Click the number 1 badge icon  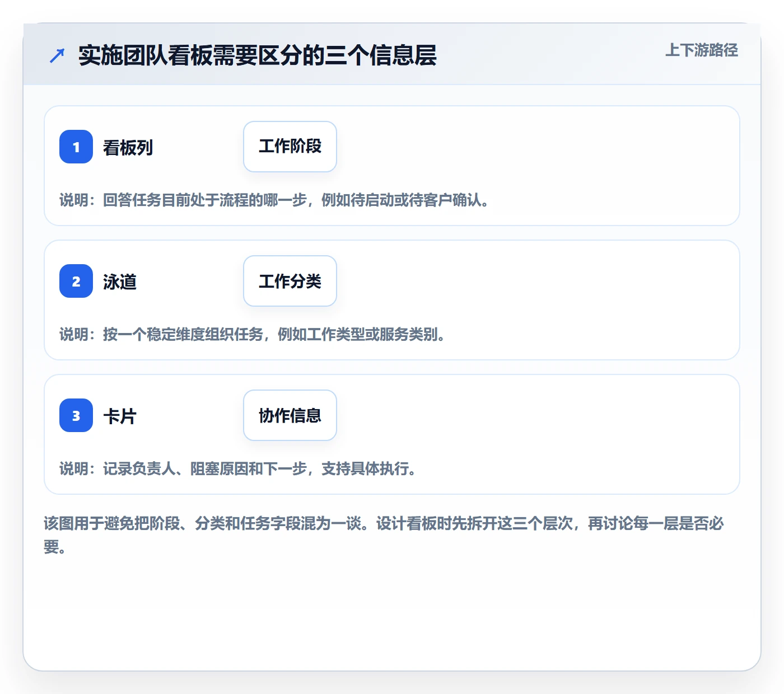pyautogui.click(x=76, y=147)
